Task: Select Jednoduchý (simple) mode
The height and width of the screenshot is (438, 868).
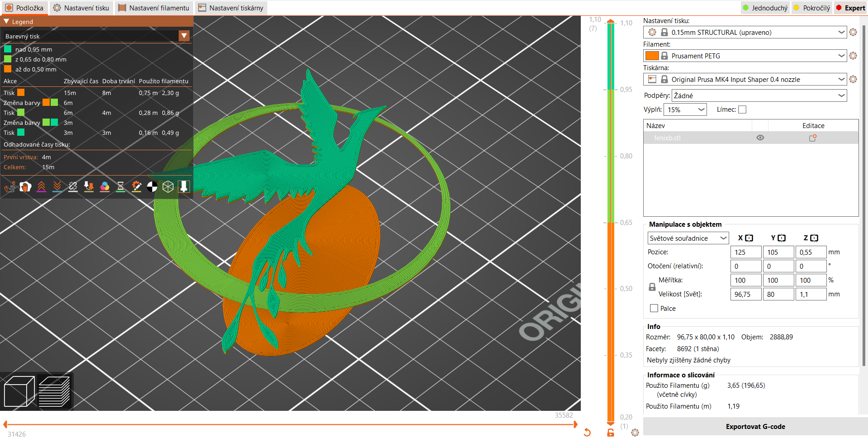Action: point(765,8)
